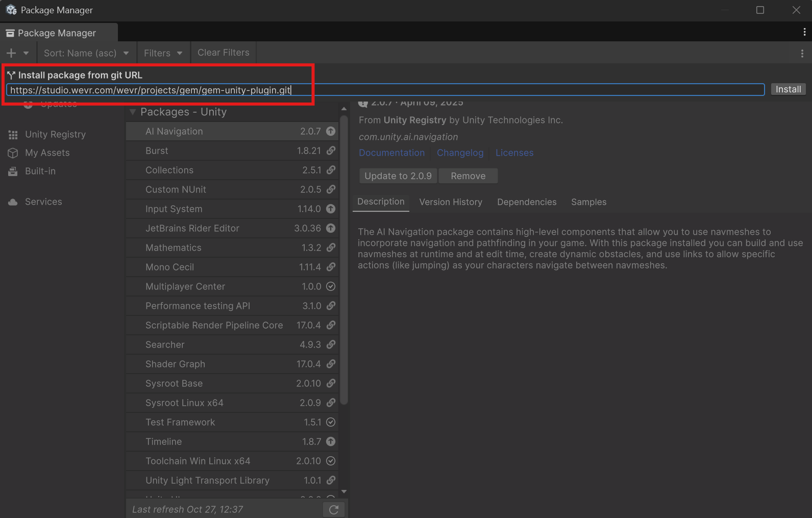Click the installed checkmark icon beside Multiplayer Center

click(x=331, y=286)
